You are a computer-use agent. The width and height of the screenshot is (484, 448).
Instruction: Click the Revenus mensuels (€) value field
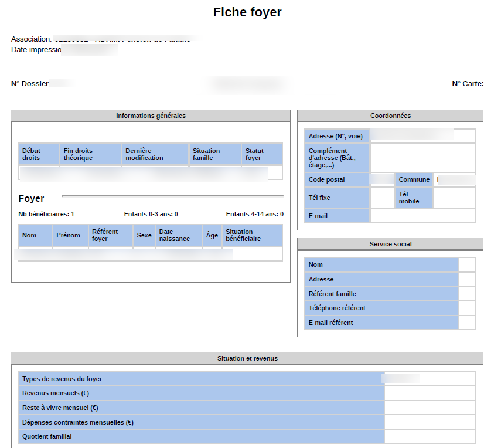pos(430,393)
